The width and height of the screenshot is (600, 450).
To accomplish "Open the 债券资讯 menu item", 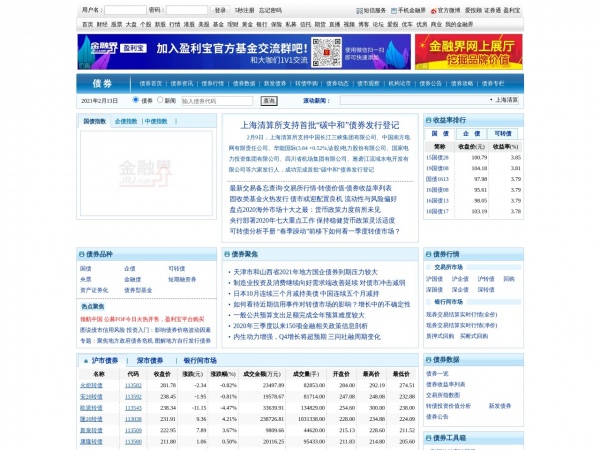I will point(182,83).
